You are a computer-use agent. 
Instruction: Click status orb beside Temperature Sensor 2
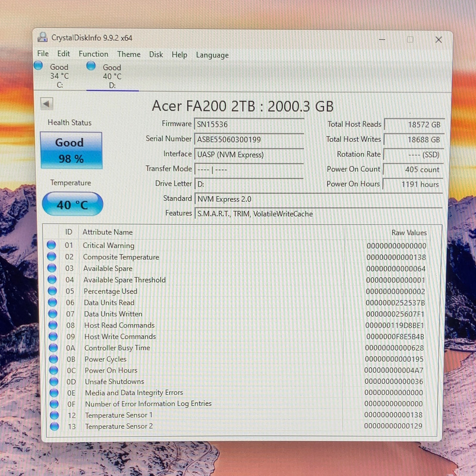[x=55, y=426]
